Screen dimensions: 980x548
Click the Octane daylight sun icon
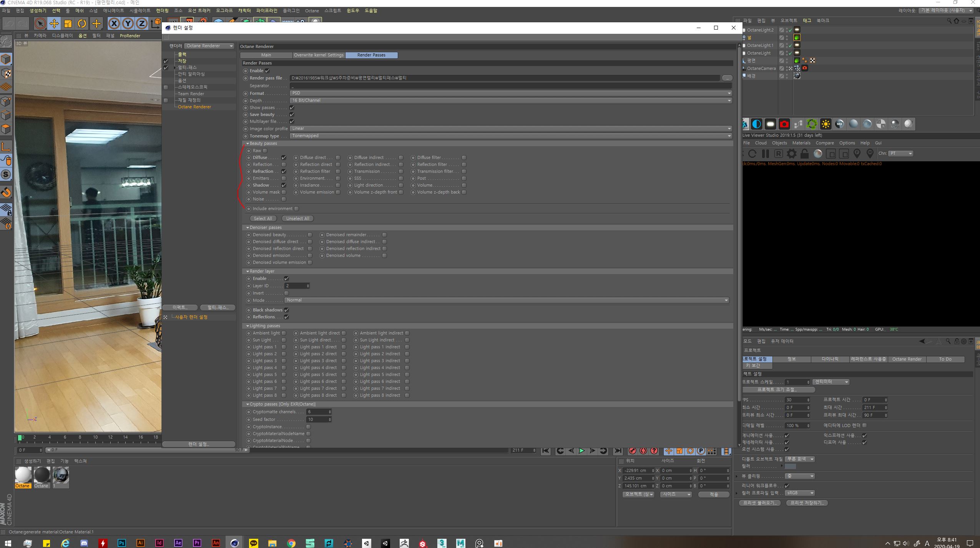coord(826,124)
